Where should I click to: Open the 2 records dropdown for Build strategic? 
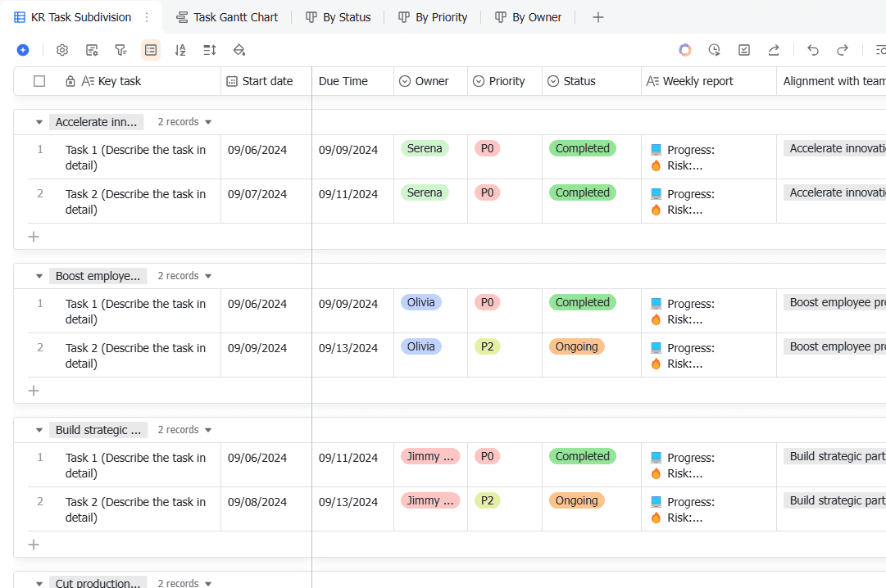tap(184, 430)
